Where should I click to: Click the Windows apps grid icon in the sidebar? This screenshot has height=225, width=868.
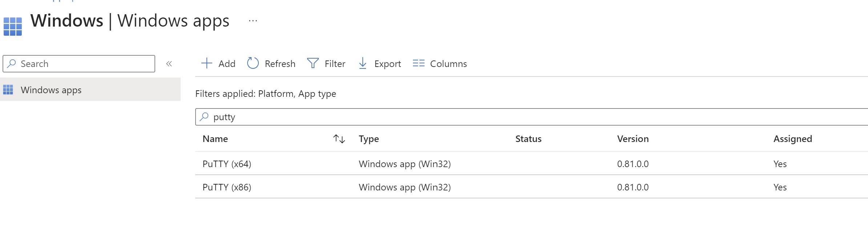(8, 90)
